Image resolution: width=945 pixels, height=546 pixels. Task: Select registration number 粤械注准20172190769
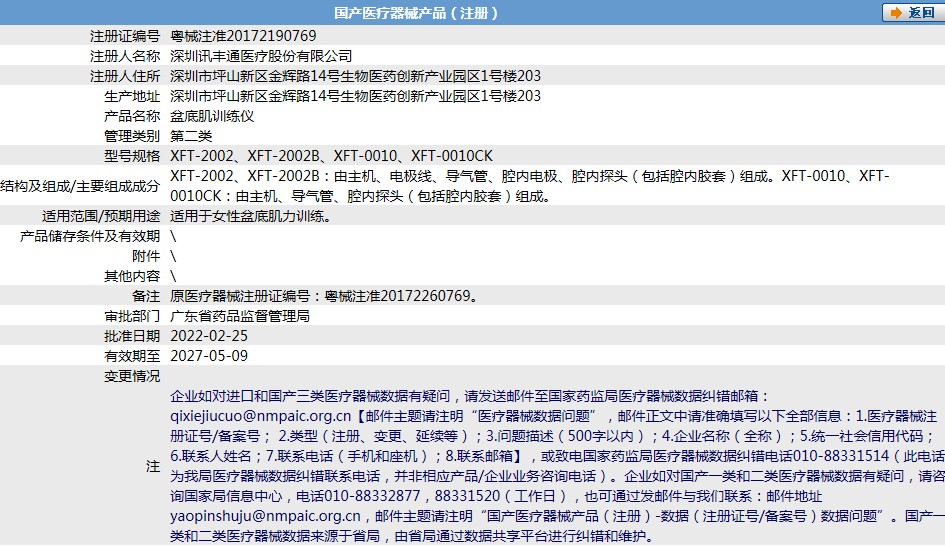(243, 36)
